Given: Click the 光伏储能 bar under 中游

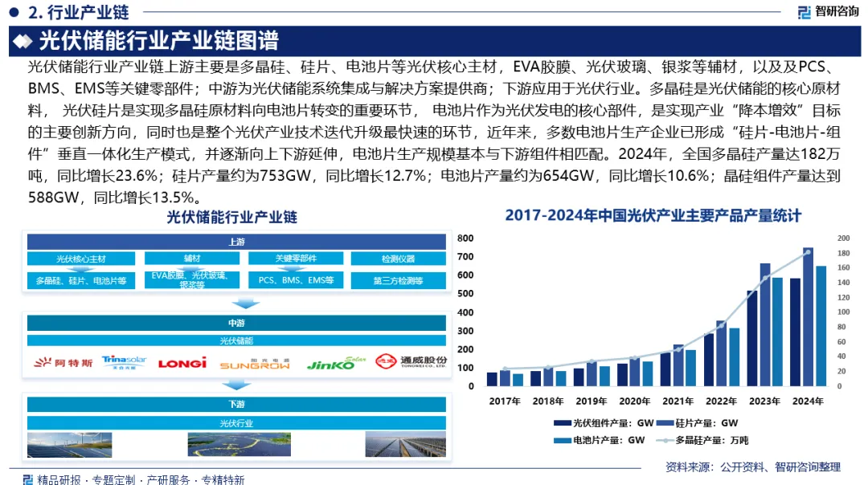Looking at the screenshot, I should point(236,340).
